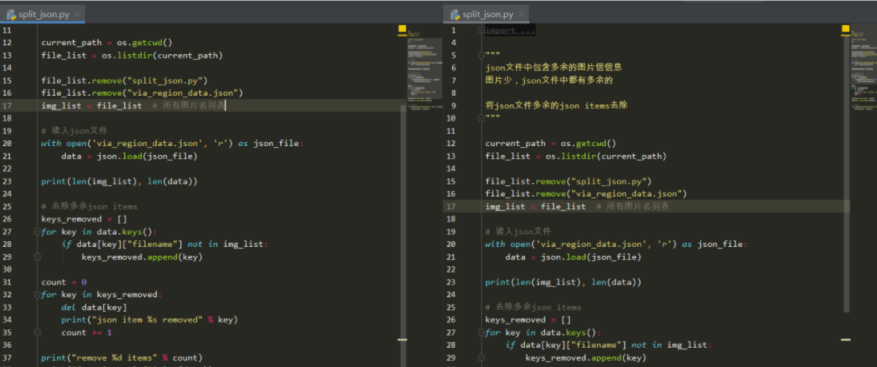Click the Python file icon on left tab

11,15
